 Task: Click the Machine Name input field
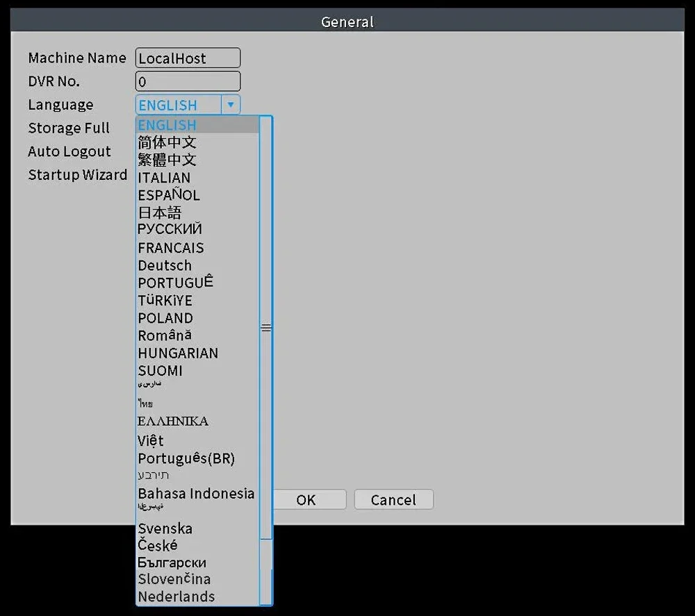(188, 58)
